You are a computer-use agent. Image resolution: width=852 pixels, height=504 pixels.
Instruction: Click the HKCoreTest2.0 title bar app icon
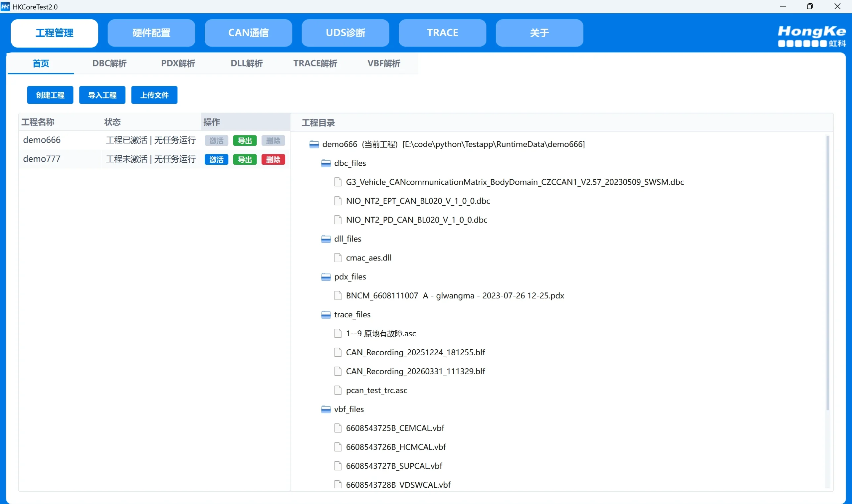click(x=5, y=6)
